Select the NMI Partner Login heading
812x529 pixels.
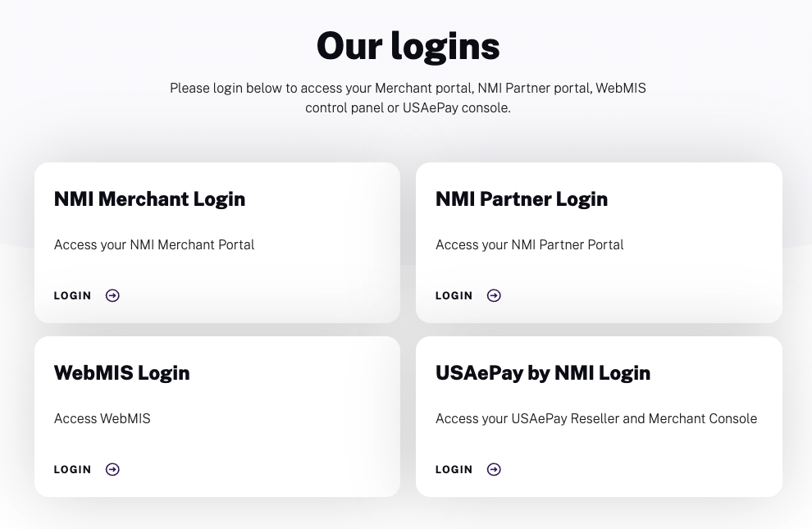pos(522,198)
